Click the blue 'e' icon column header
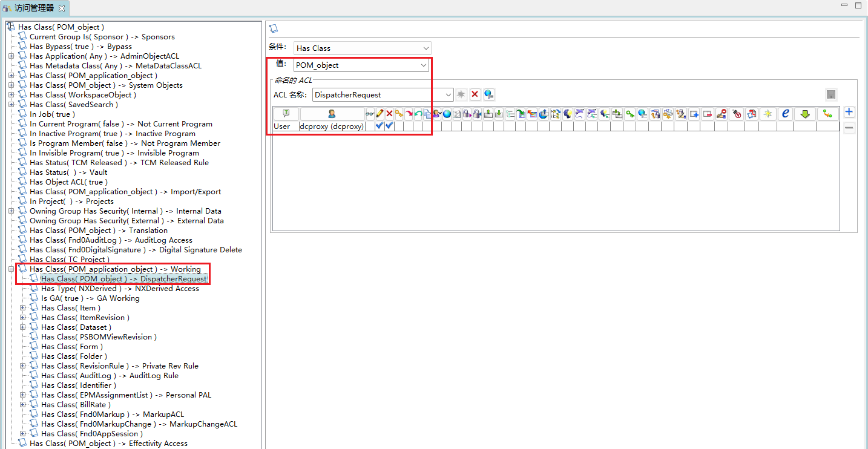Image resolution: width=868 pixels, height=449 pixels. coord(785,114)
